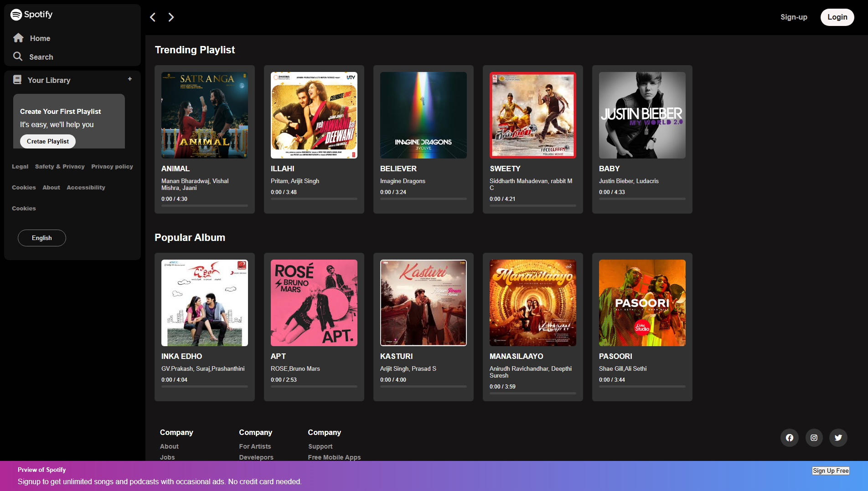This screenshot has width=868, height=491.
Task: Select the BELIEVER album cover
Action: tap(424, 115)
